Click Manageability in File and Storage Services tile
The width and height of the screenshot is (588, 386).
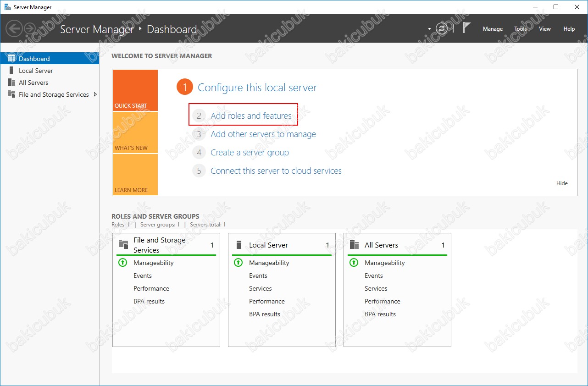point(154,263)
